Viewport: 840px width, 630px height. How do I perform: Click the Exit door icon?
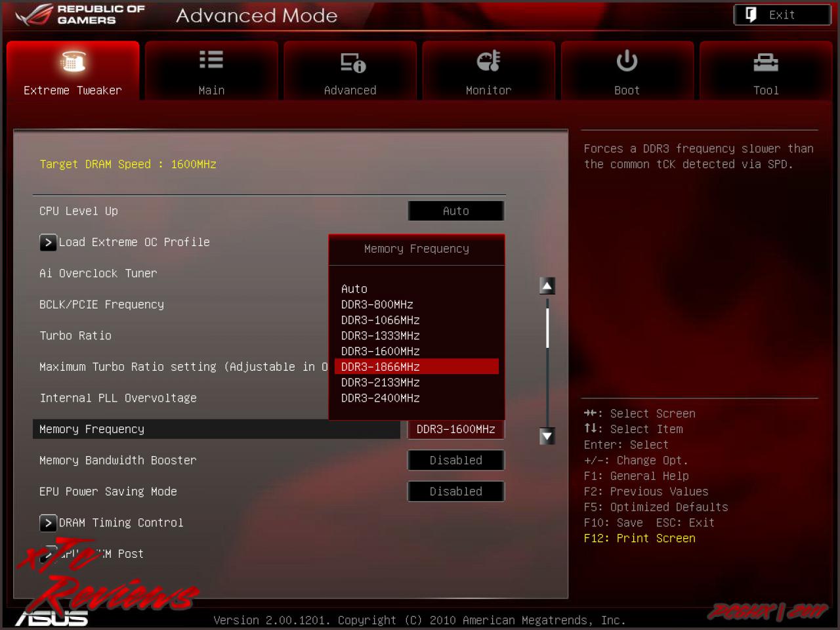tap(751, 15)
